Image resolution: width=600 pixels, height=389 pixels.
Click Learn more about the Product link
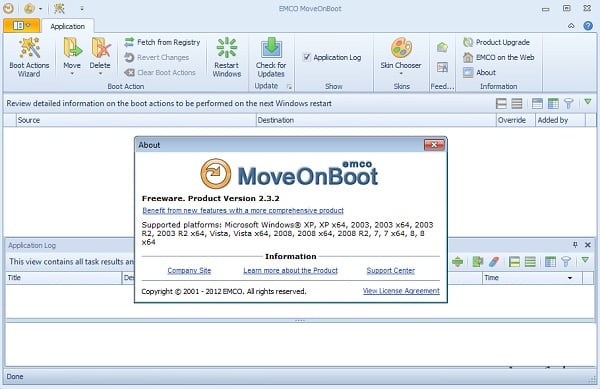[290, 270]
